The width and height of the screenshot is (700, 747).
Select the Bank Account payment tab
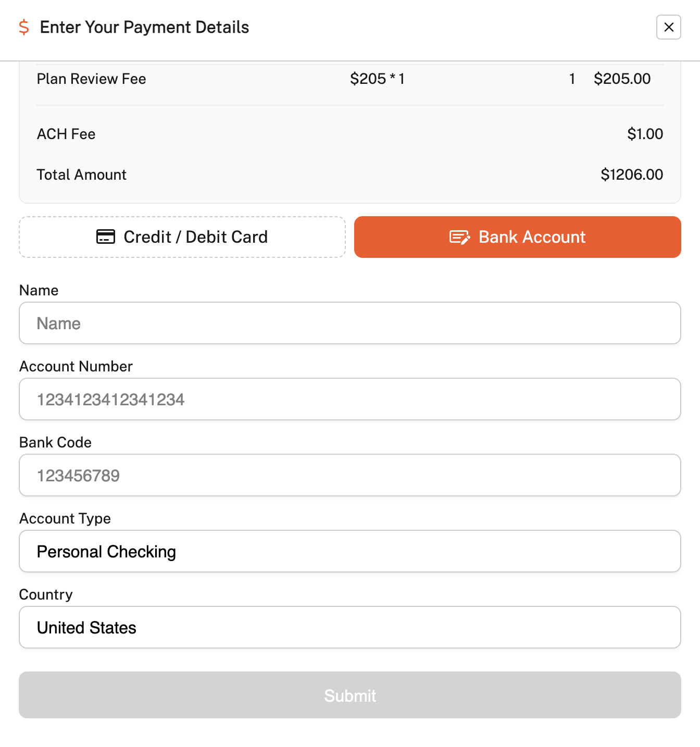coord(517,237)
